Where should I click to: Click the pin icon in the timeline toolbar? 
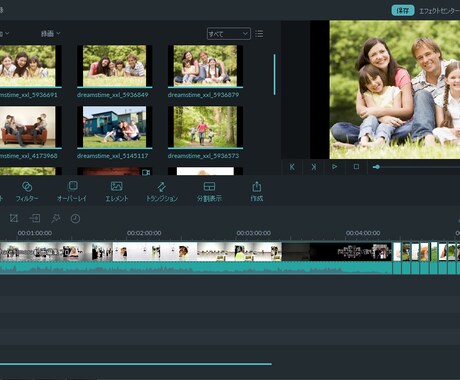pos(55,218)
